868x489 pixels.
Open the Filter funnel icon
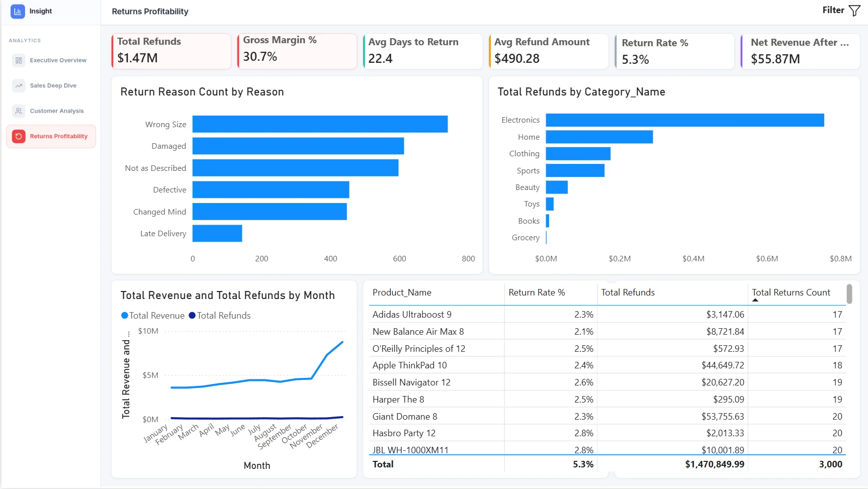[854, 11]
